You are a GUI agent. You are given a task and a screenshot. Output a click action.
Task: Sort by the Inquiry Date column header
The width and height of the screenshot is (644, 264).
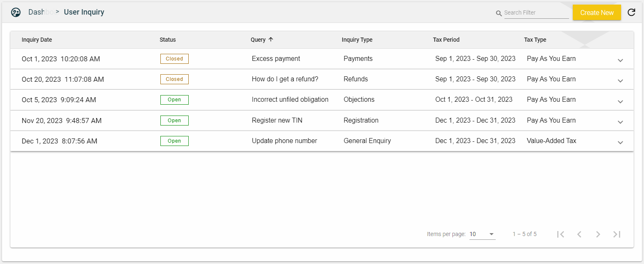pos(37,40)
